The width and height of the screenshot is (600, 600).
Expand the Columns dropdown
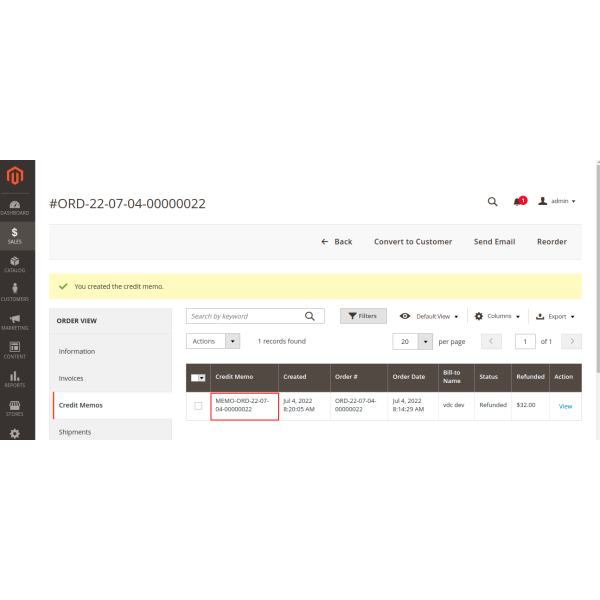click(497, 316)
